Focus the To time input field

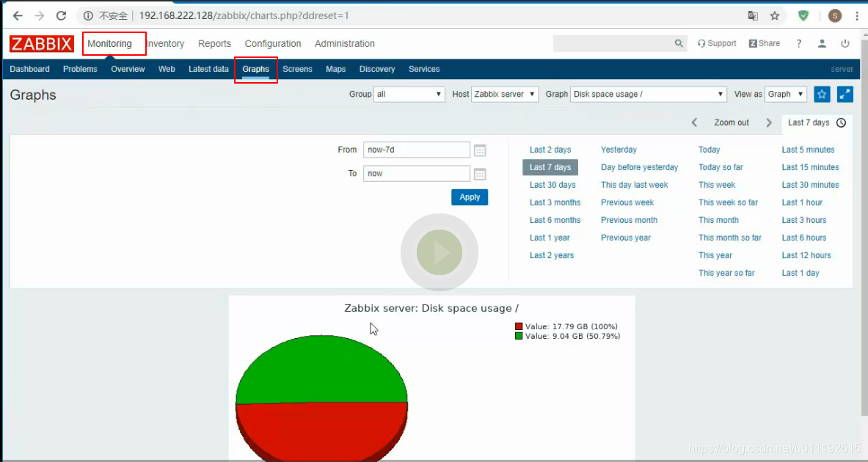416,174
